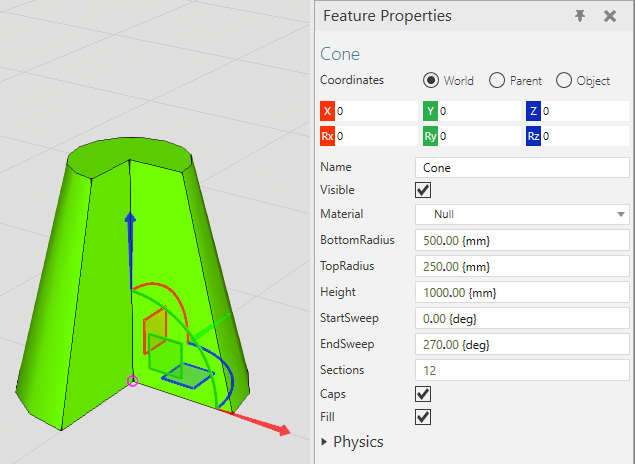Pin the Feature Properties panel
Screen dimensions: 635x464
point(580,16)
